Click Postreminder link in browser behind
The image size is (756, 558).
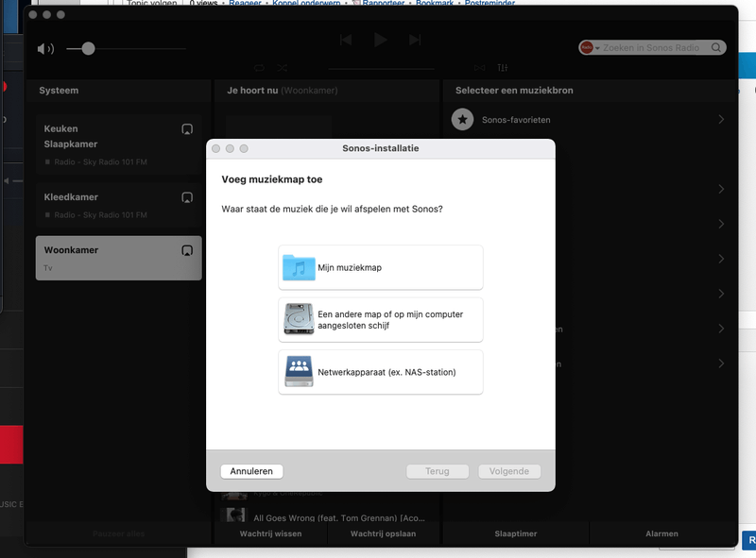point(490,3)
